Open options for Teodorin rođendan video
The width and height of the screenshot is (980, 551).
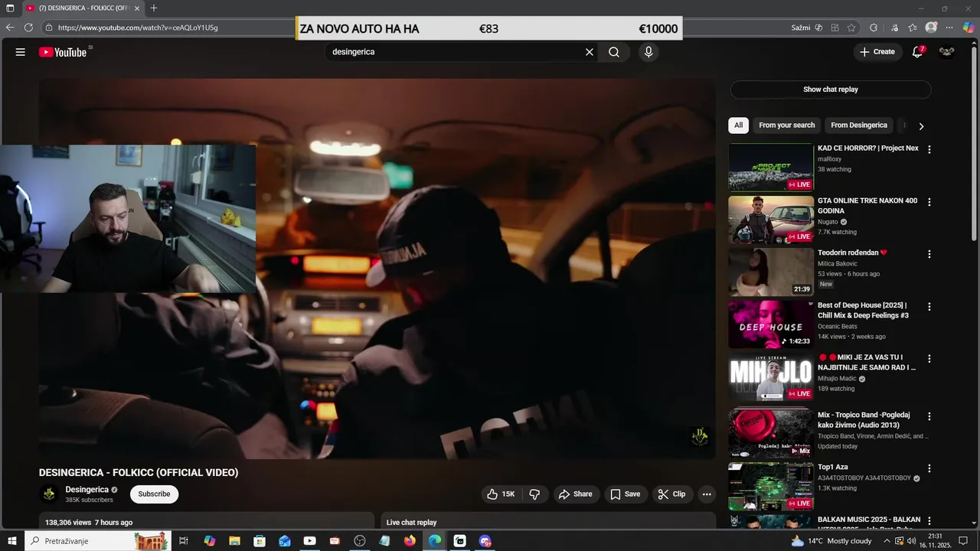point(929,254)
